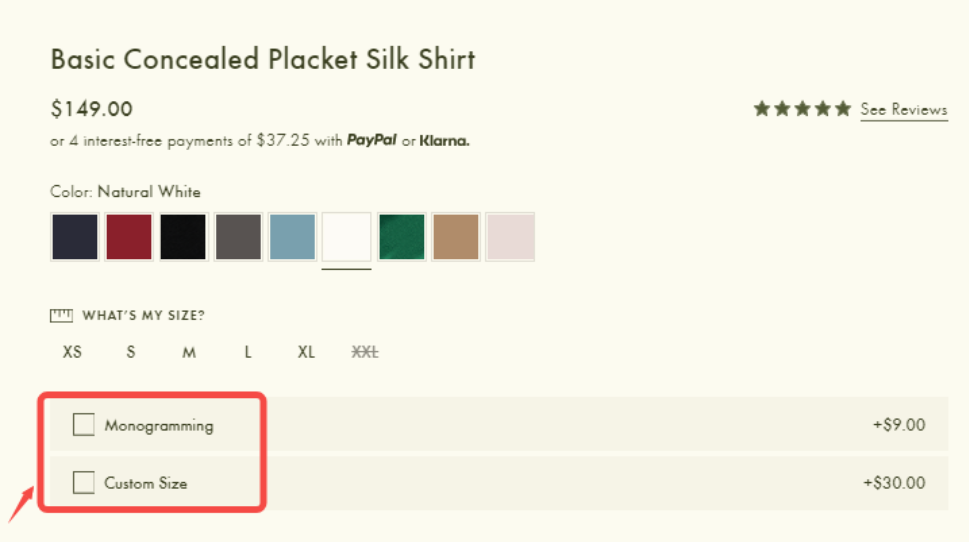969x542 pixels.
Task: Select size XS
Action: (x=72, y=352)
